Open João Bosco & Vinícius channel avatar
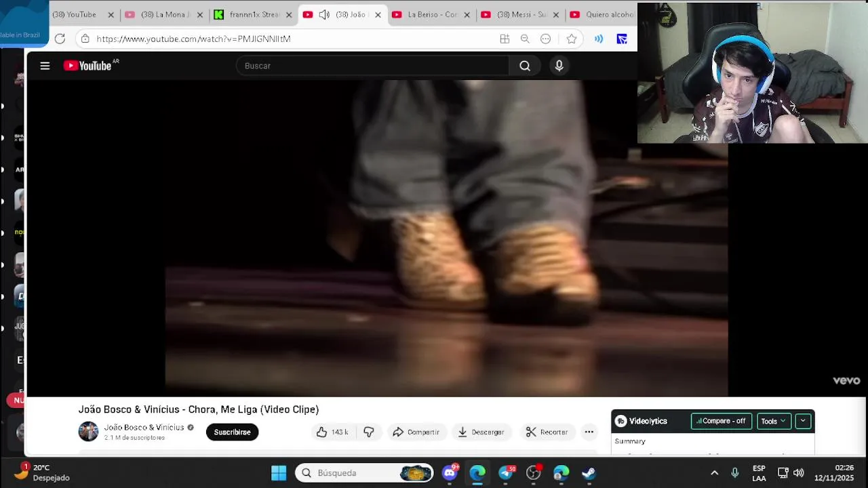Image resolution: width=868 pixels, height=488 pixels. 88,432
